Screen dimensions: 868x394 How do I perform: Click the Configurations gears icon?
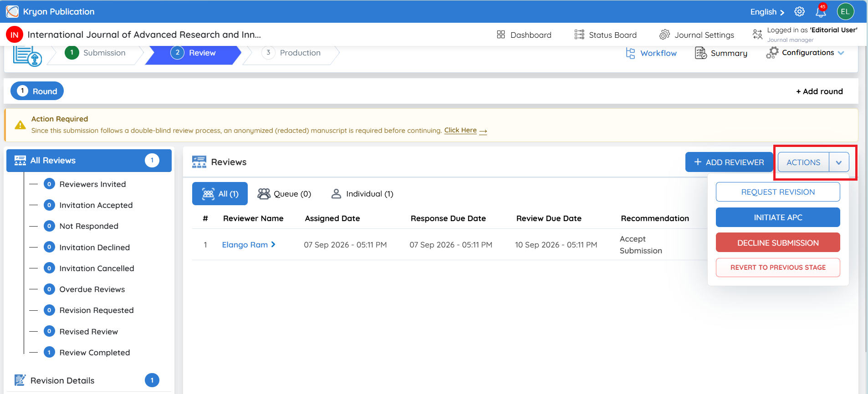click(772, 53)
